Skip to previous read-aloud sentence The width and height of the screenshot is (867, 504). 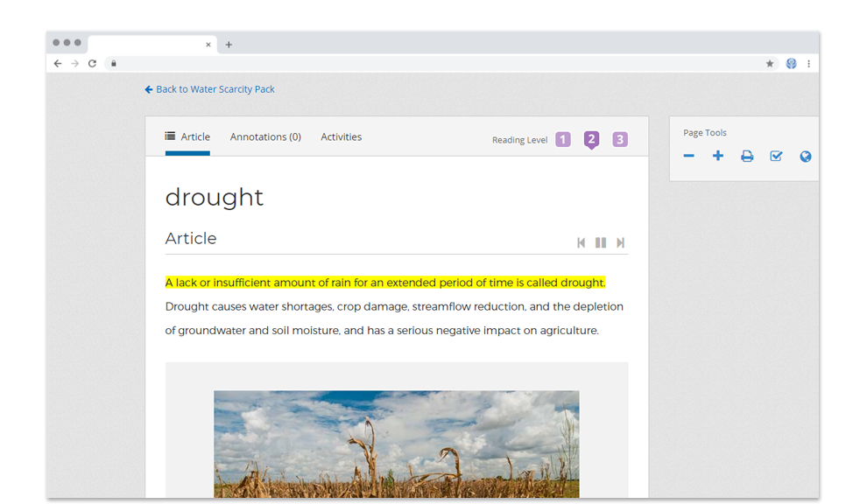pyautogui.click(x=581, y=243)
